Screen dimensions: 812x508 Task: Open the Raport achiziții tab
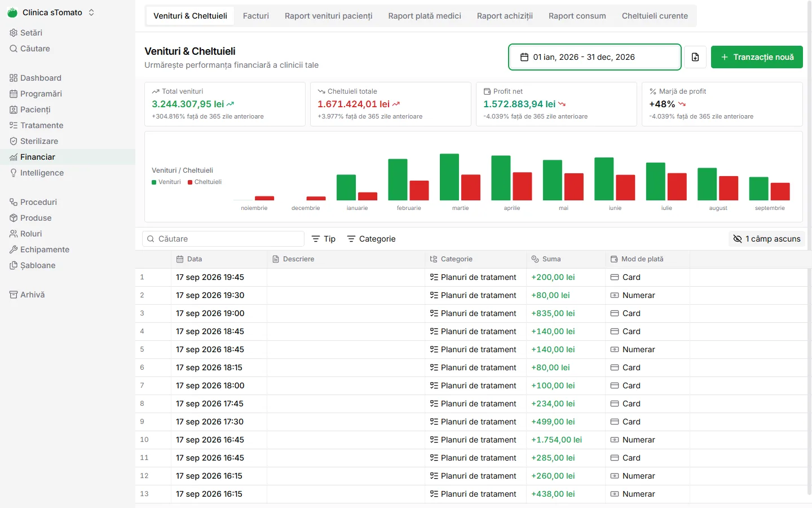(505, 16)
